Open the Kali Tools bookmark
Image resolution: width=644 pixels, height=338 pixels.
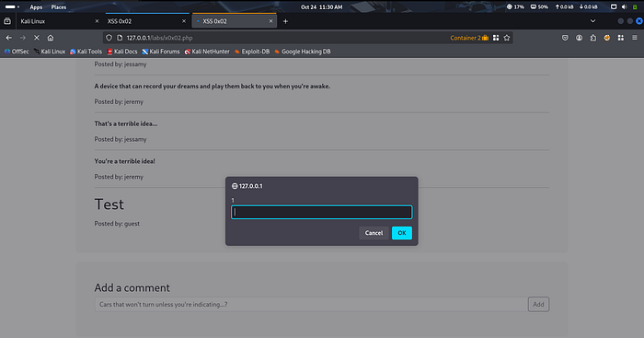tap(86, 52)
